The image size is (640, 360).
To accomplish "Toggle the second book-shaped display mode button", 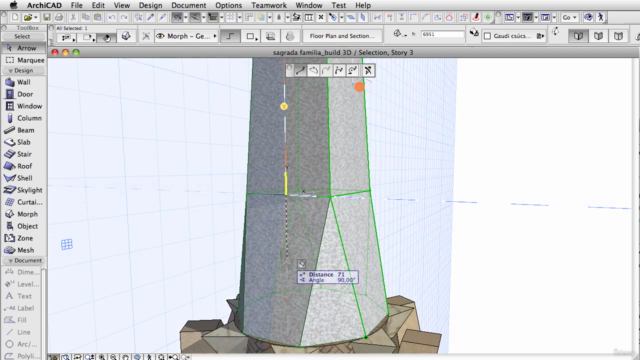I will [598, 36].
